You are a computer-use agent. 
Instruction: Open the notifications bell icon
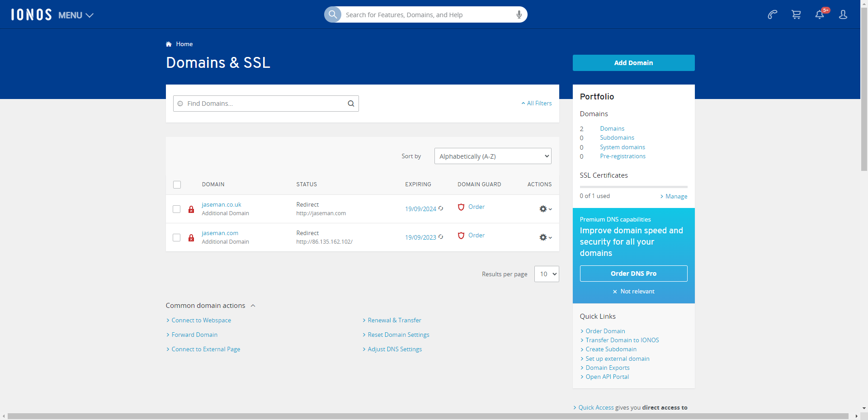820,15
